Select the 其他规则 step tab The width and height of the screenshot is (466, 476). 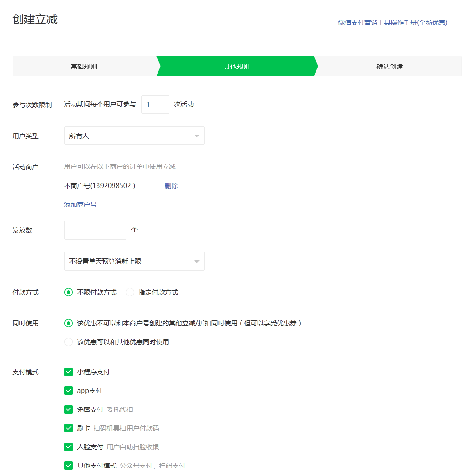pyautogui.click(x=237, y=66)
